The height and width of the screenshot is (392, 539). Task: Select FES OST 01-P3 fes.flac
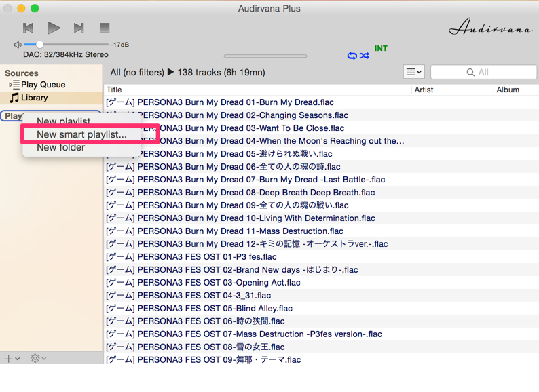(321, 257)
